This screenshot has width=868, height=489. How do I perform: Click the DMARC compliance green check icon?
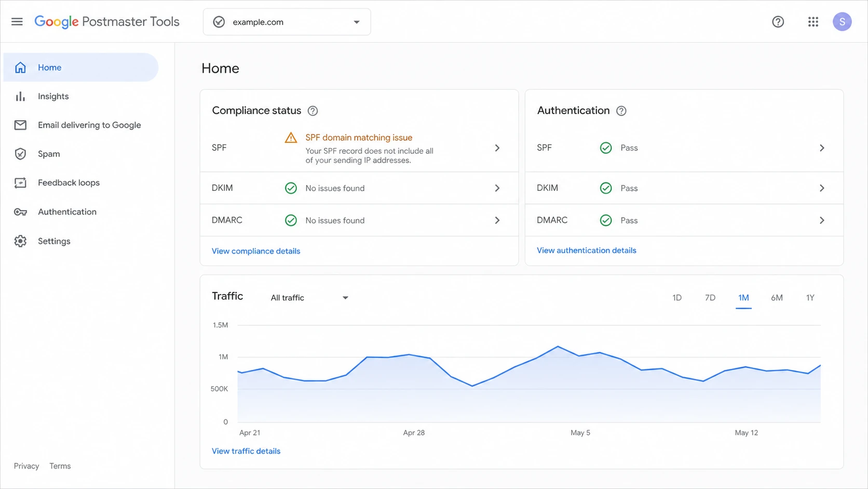tap(291, 220)
